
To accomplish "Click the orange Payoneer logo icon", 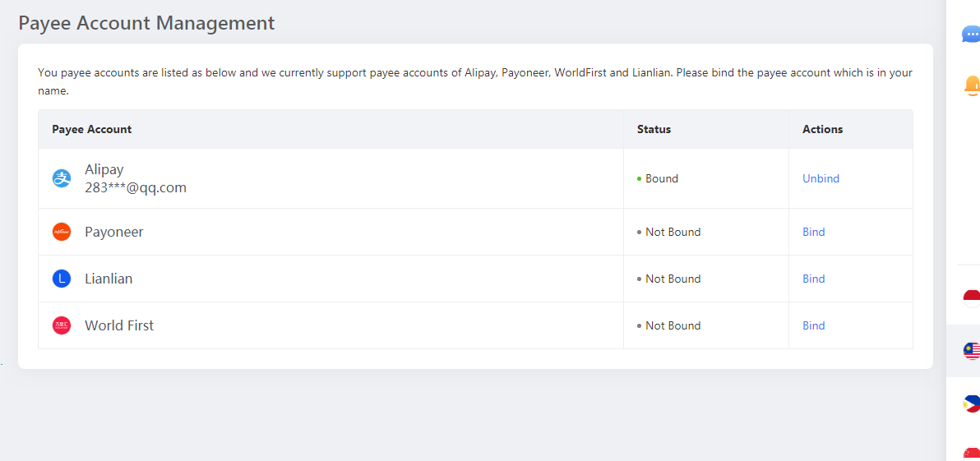I will (61, 232).
